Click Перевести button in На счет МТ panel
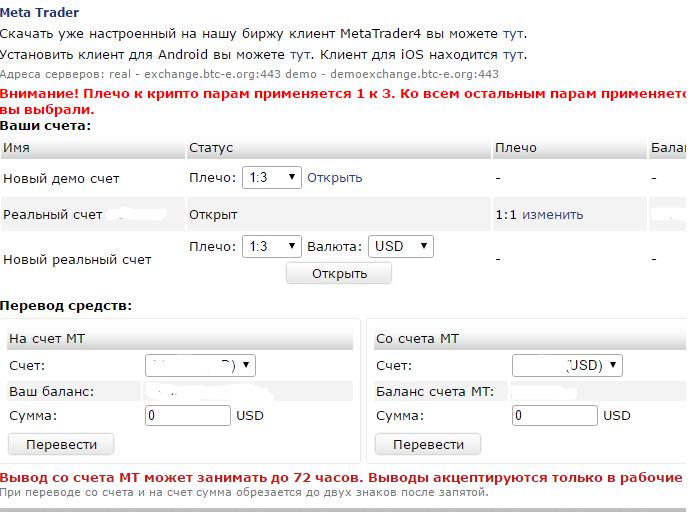Image resolution: width=690 pixels, height=512 pixels. (x=61, y=444)
